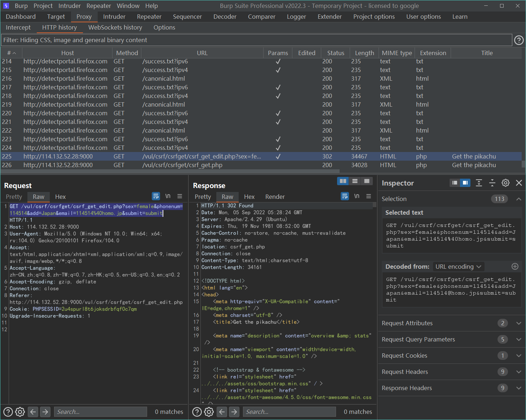This screenshot has width=526, height=420.
Task: Select history row 226 csrf_get.php
Action: click(x=261, y=165)
